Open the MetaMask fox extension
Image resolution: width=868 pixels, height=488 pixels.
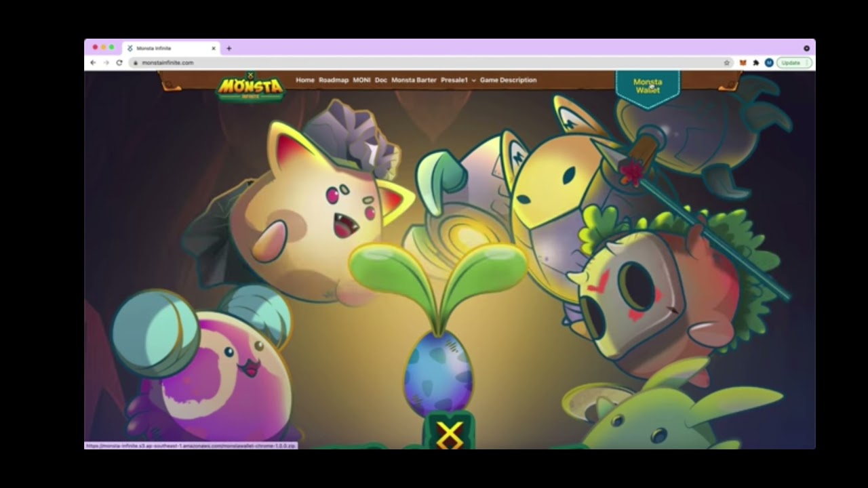pyautogui.click(x=743, y=62)
